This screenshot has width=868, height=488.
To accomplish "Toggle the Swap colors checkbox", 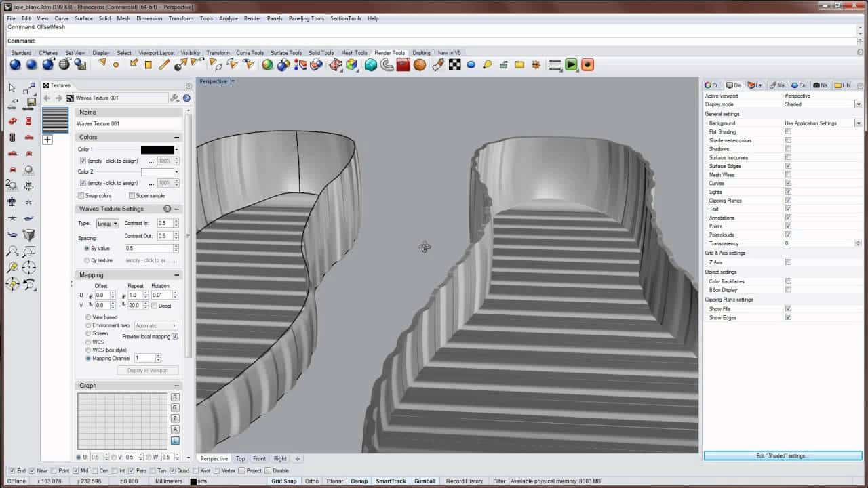I will coord(81,195).
